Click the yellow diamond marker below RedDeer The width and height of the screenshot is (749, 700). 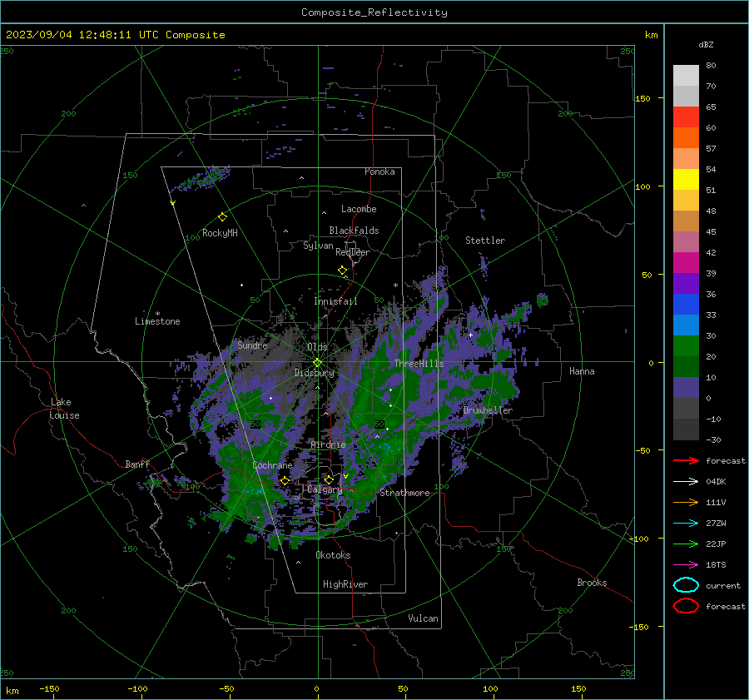(x=342, y=271)
